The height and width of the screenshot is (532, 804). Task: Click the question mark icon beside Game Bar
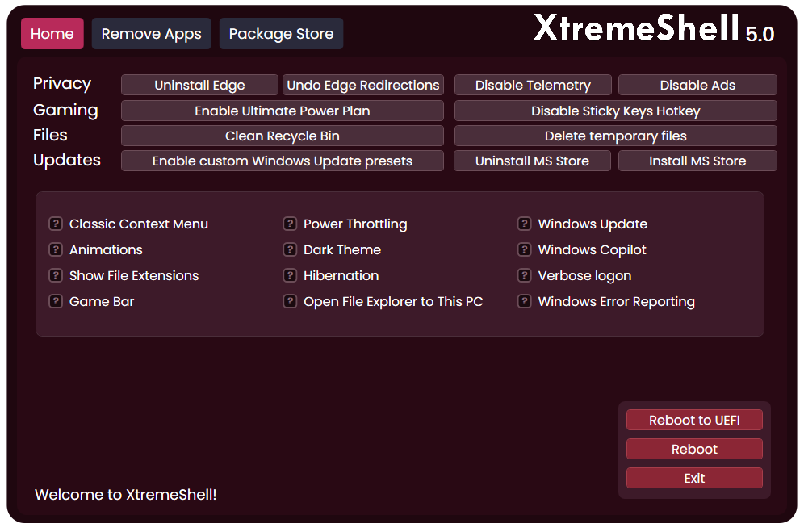tap(56, 300)
